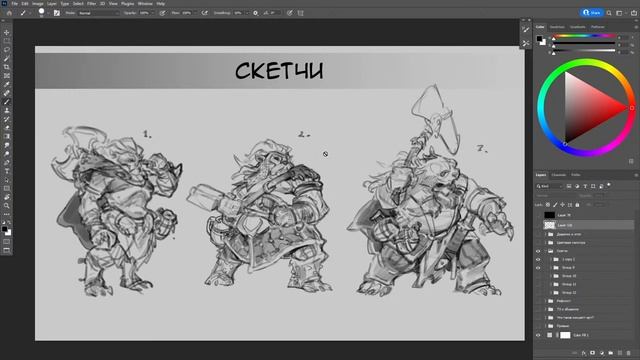Screen dimensions: 640x360
Task: Select the Move tool
Action: 7,32
